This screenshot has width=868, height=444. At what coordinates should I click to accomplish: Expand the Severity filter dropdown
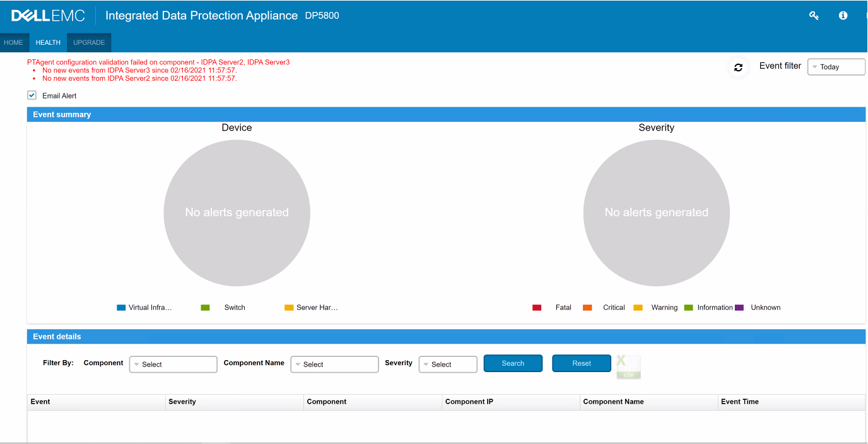click(x=448, y=365)
